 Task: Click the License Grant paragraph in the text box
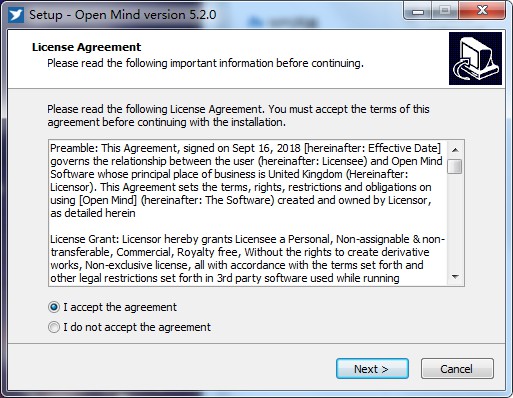point(247,259)
